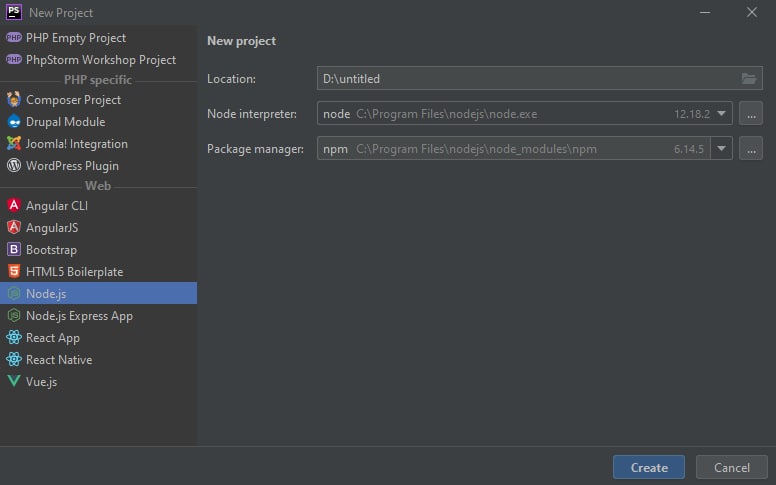The image size is (776, 485).
Task: Choose Composer Project from the list
Action: [x=98, y=99]
